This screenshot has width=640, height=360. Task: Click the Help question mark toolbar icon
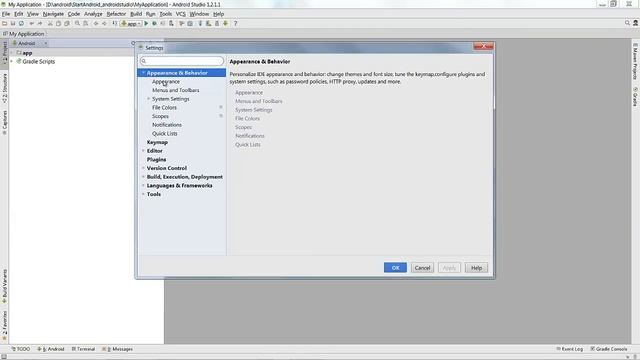[x=235, y=24]
